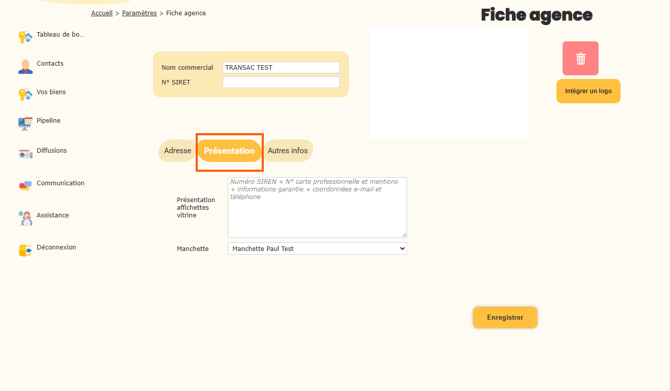Save with the Enregistrer button
670x391 pixels.
click(x=505, y=318)
